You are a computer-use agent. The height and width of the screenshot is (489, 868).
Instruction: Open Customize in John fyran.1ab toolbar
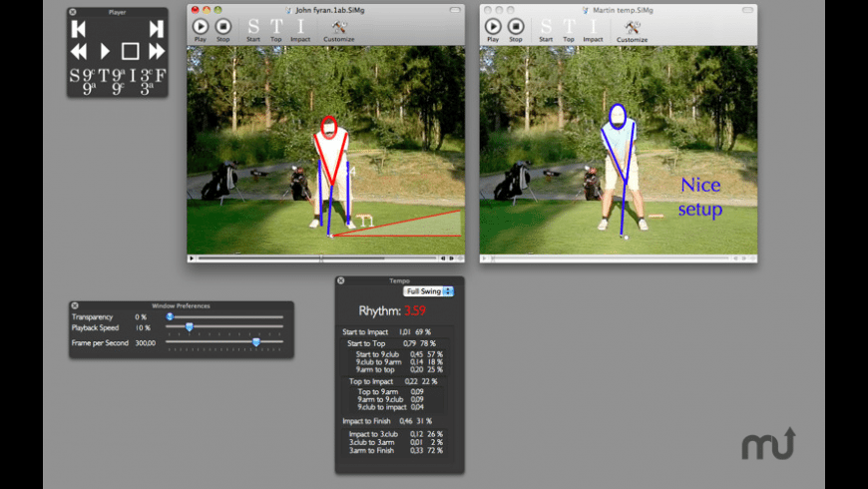pos(339,31)
